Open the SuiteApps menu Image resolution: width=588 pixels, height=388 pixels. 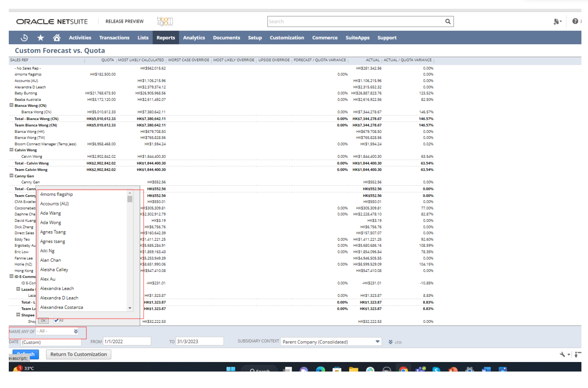(358, 38)
